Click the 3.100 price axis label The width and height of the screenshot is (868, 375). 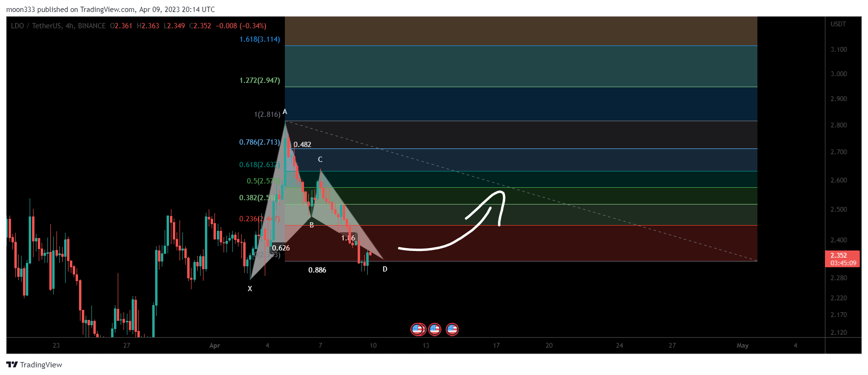click(838, 49)
